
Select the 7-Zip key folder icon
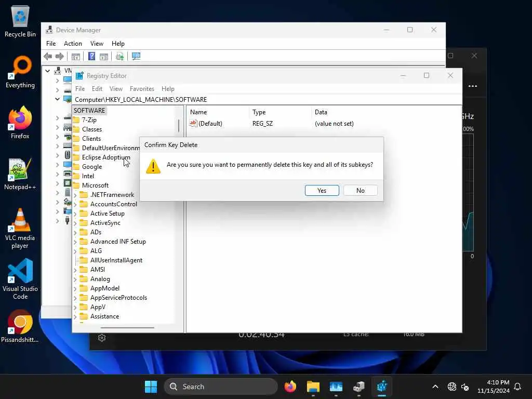coord(76,120)
